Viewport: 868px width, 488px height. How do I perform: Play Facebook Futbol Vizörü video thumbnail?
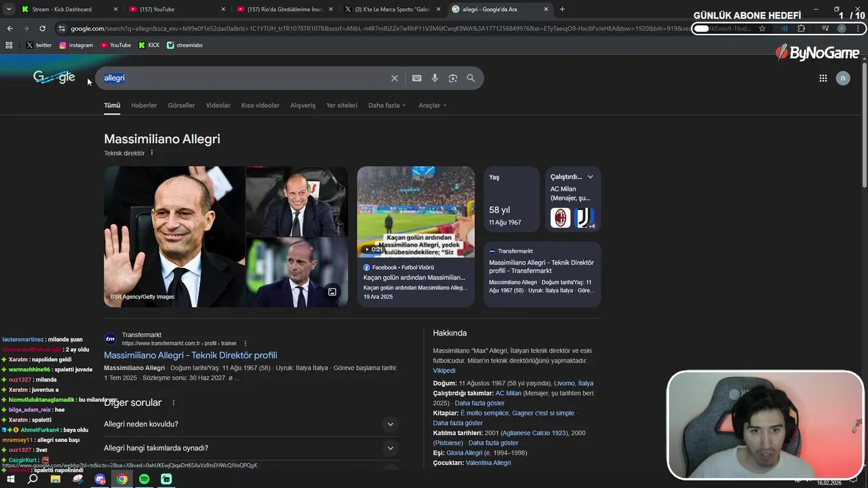point(416,212)
